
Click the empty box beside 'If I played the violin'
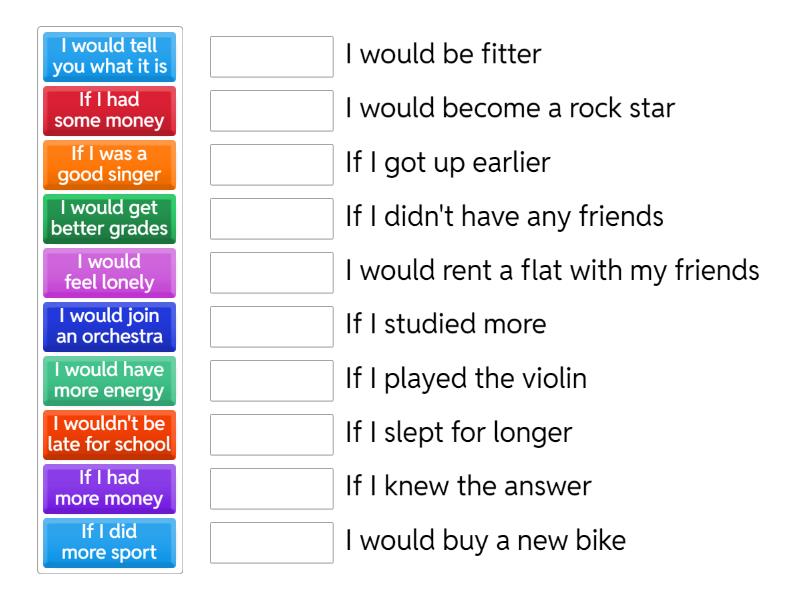[x=272, y=381]
